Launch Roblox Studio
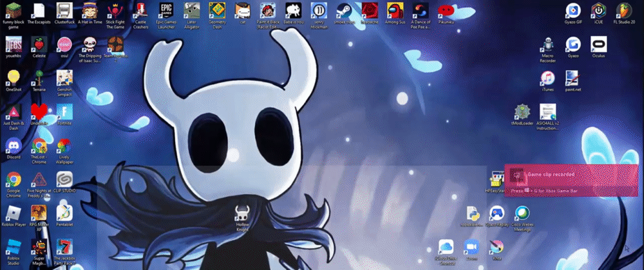The image size is (644, 270). coord(14,253)
